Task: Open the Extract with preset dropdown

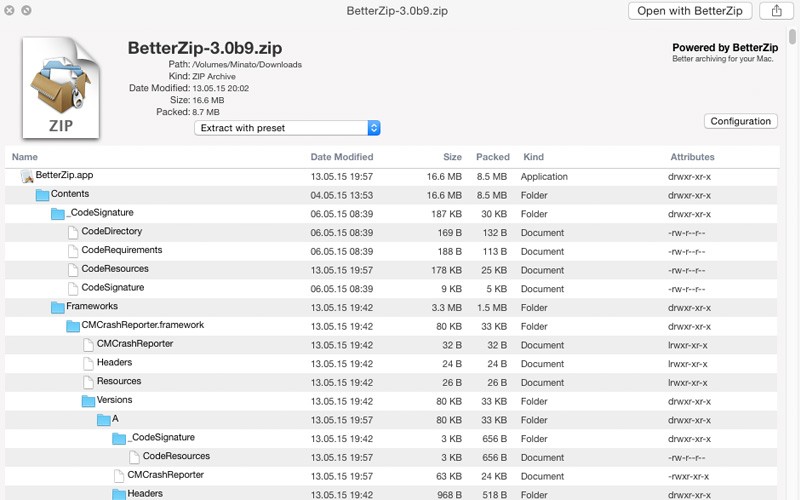Action: [x=287, y=128]
